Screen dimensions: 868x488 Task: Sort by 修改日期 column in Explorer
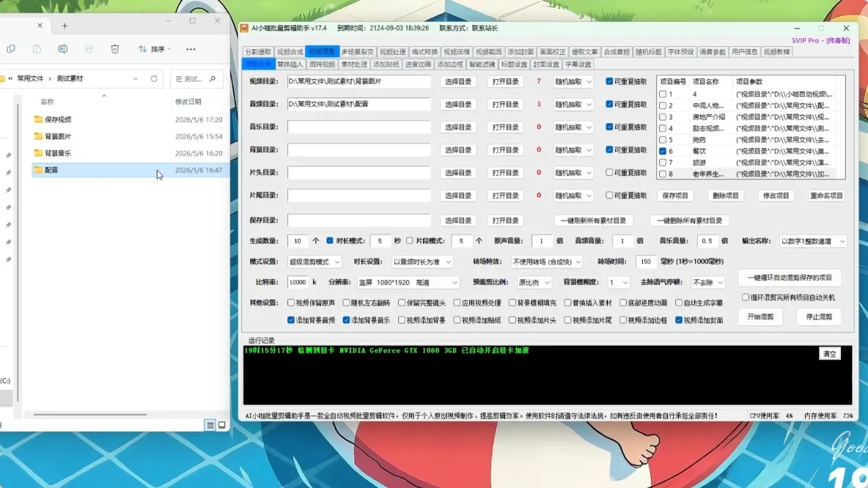[x=188, y=102]
